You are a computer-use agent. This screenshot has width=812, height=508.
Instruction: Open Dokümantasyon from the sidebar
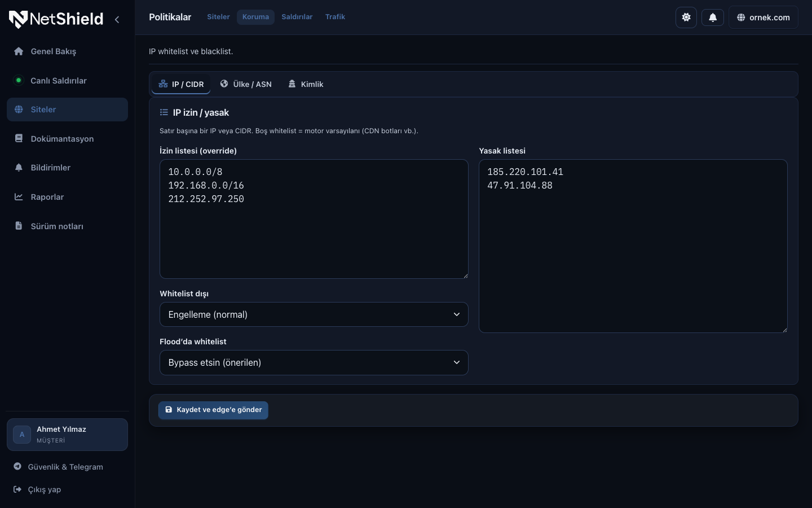pos(67,138)
